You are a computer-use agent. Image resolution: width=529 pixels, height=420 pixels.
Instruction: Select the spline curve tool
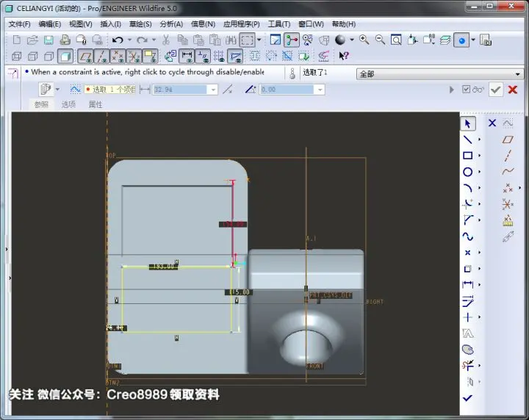(x=467, y=236)
